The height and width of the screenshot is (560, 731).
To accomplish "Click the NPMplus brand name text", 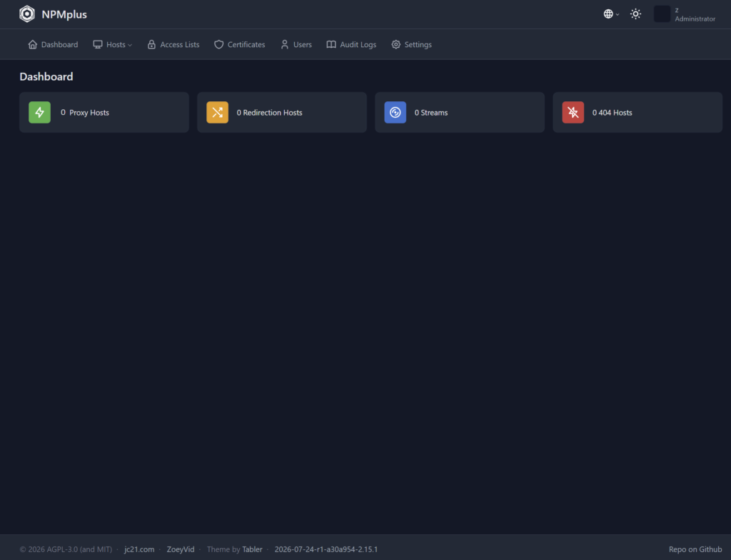I will pyautogui.click(x=64, y=14).
